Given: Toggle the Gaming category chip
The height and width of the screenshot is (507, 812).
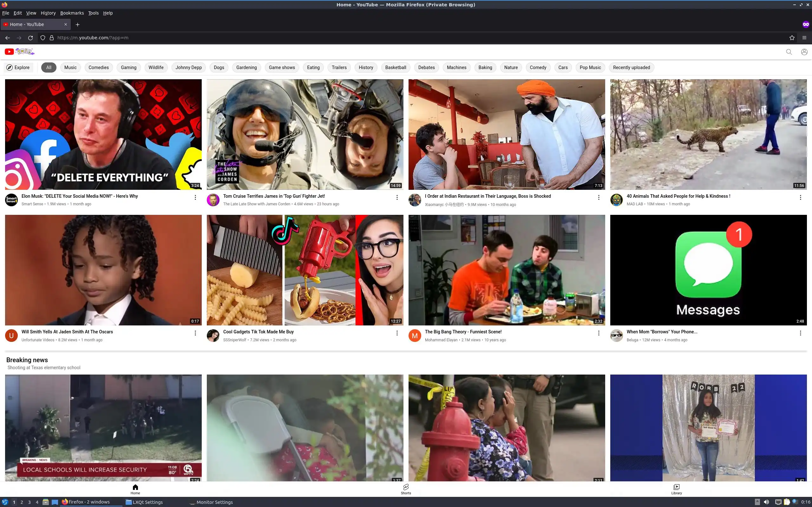Looking at the screenshot, I should [128, 67].
